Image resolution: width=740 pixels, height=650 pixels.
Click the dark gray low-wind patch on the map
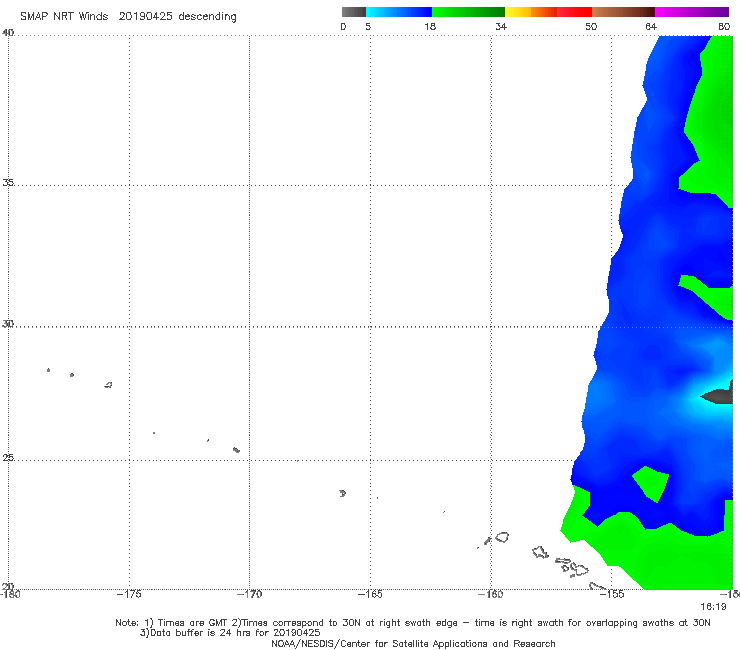[x=719, y=395]
